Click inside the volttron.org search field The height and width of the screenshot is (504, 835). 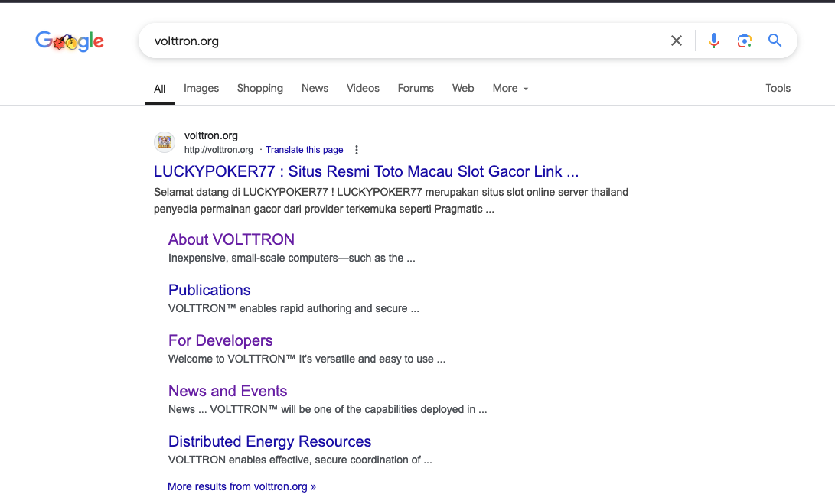tap(398, 41)
